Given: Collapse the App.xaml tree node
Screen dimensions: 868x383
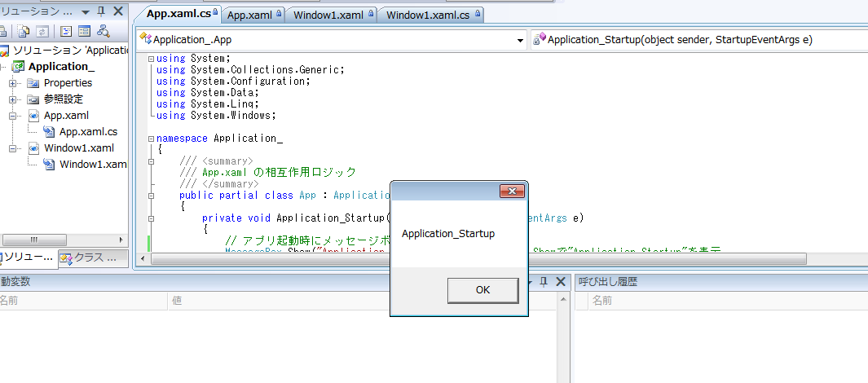Looking at the screenshot, I should [x=12, y=117].
